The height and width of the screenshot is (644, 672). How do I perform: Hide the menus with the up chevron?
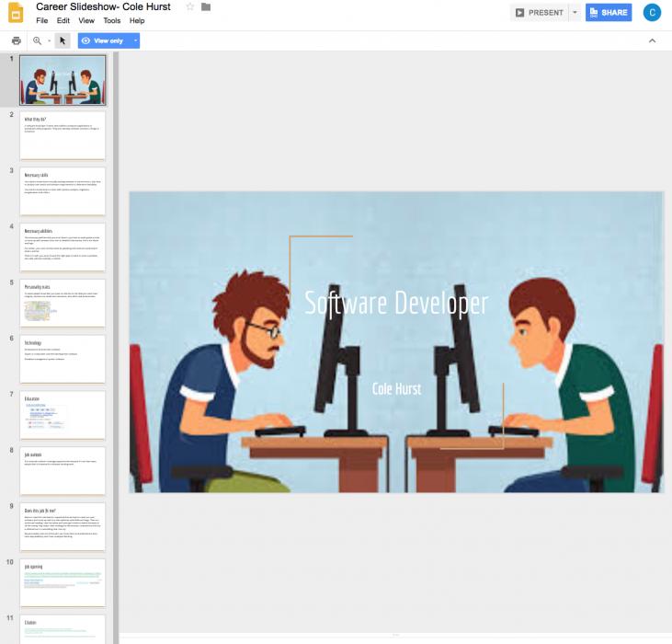click(x=652, y=40)
